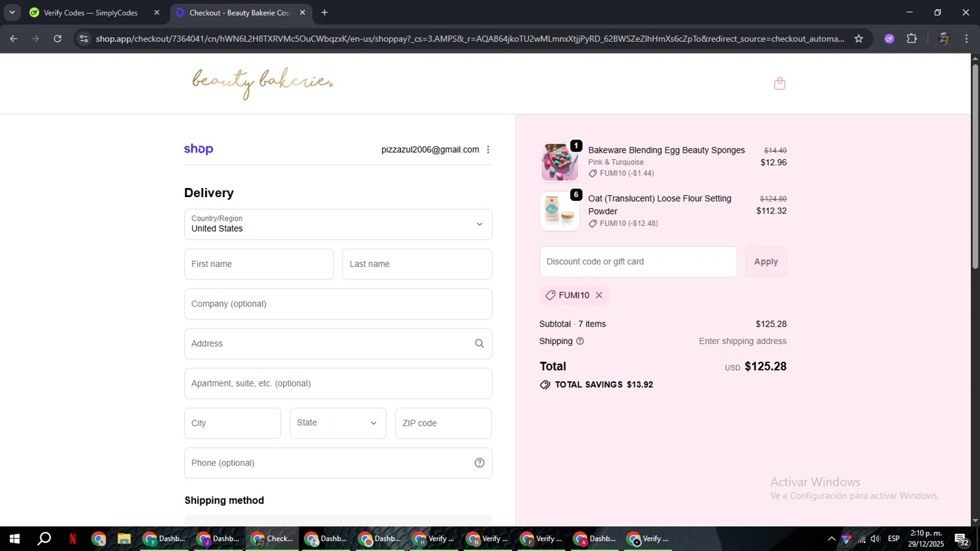Click the magnifier icon in the Address field
Viewport: 980px width, 551px height.
tap(479, 343)
